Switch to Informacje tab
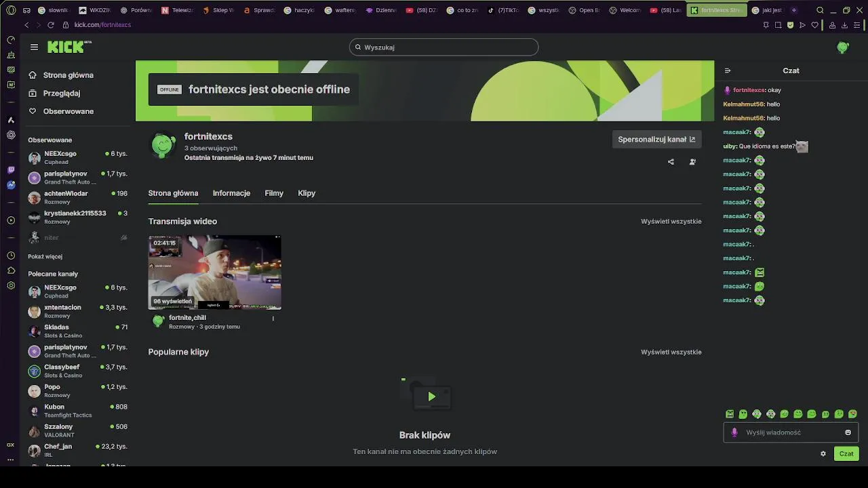This screenshot has width=868, height=488. click(231, 193)
